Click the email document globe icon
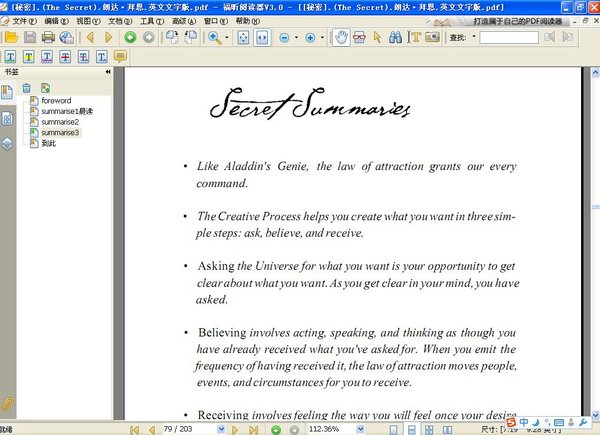This screenshot has width=600, height=435. coord(67,37)
